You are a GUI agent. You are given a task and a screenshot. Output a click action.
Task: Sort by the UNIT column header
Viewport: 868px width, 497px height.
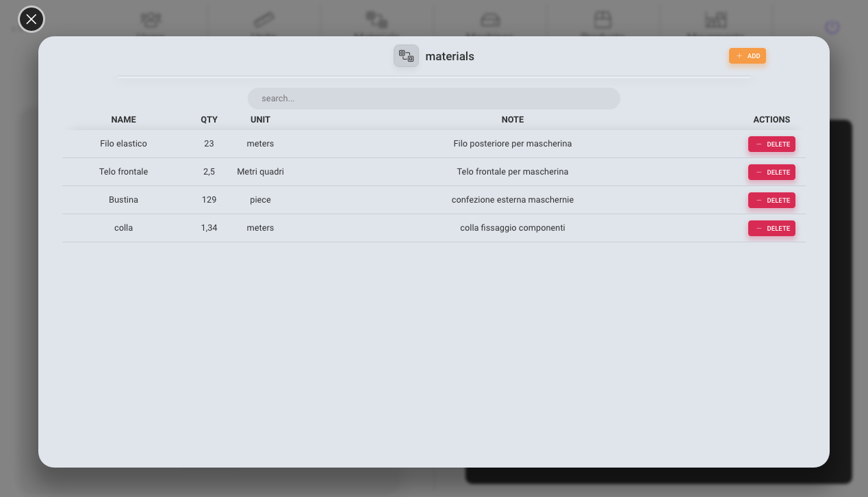click(x=260, y=120)
